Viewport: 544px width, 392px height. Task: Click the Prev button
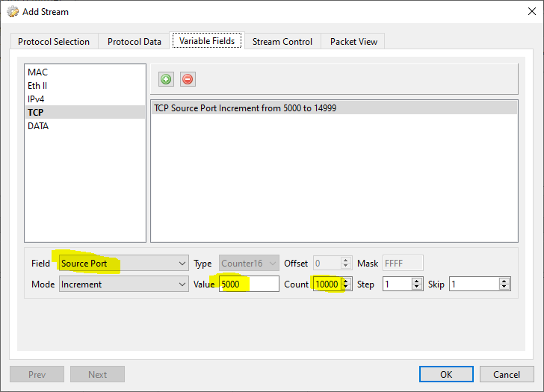point(37,374)
